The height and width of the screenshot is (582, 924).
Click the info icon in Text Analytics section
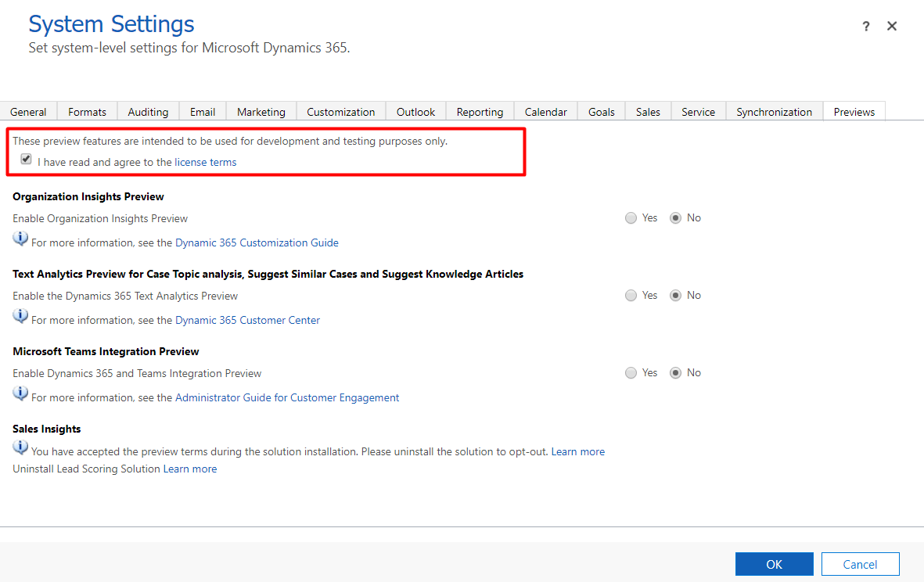pos(21,314)
